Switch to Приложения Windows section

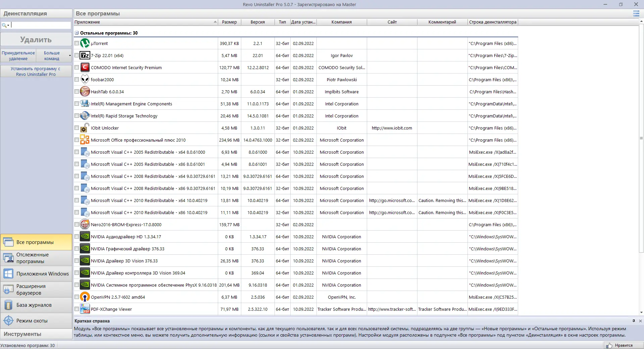[36, 274]
